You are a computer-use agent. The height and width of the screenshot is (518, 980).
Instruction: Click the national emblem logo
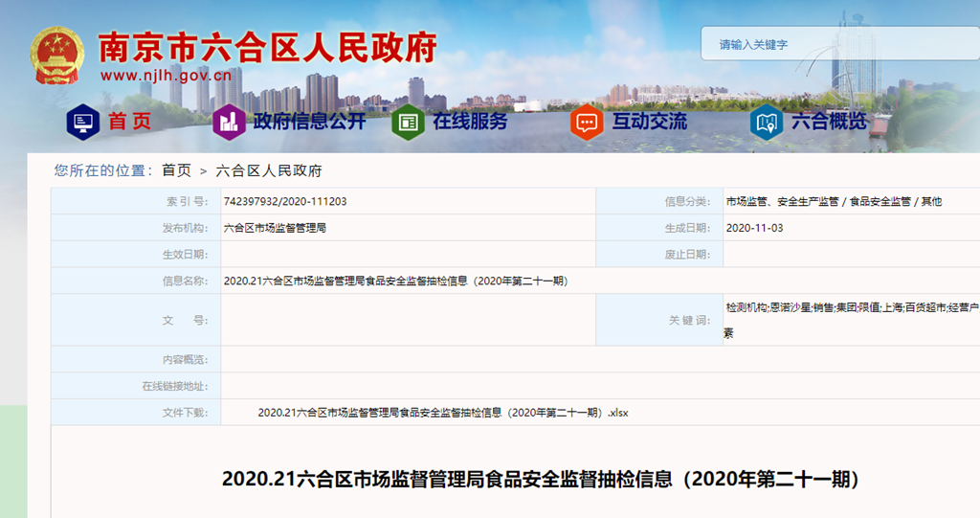pyautogui.click(x=56, y=56)
